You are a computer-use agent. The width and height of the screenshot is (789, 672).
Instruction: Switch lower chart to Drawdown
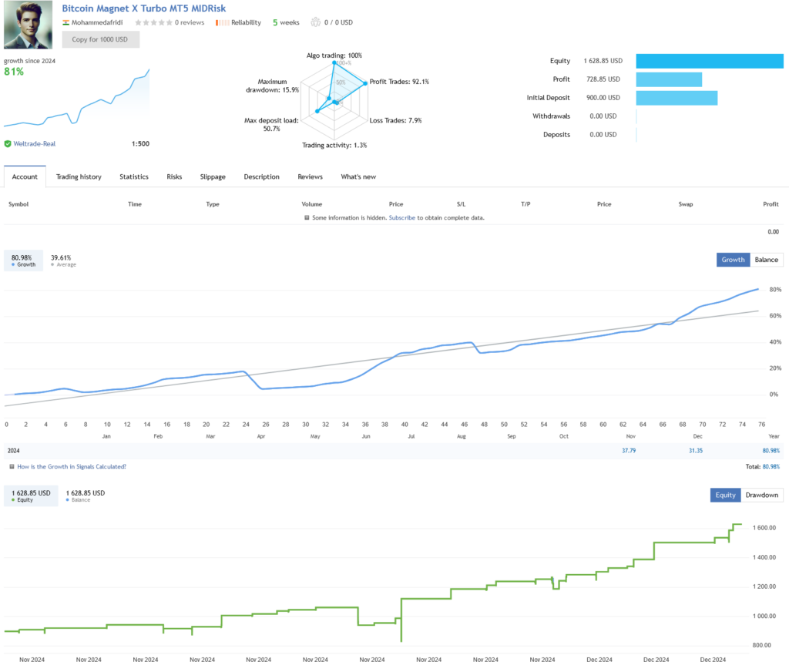click(x=761, y=495)
